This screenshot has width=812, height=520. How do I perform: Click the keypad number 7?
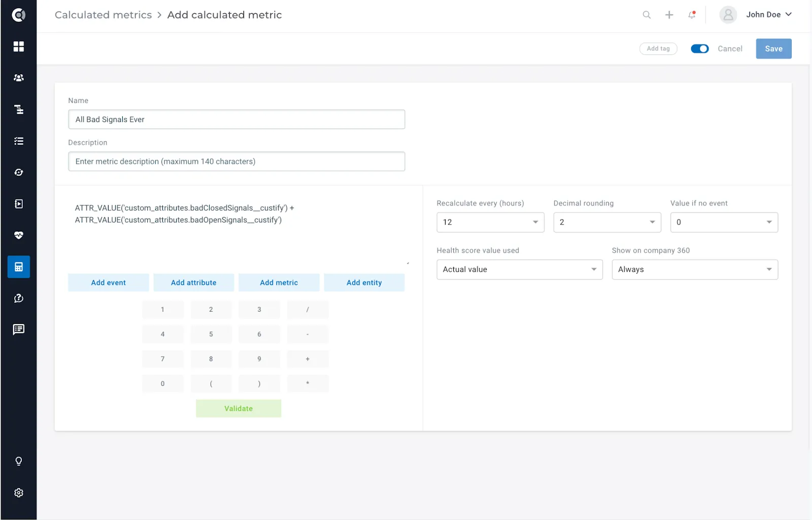[163, 359]
